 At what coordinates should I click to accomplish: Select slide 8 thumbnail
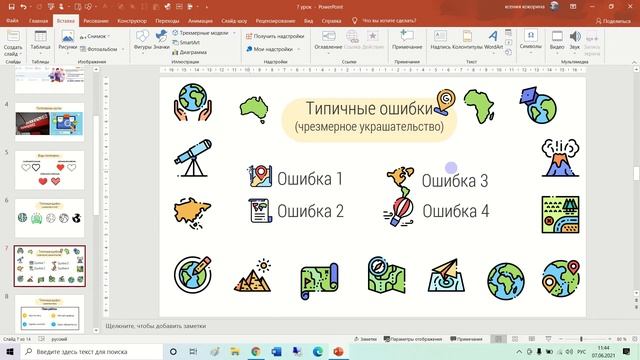(49, 314)
